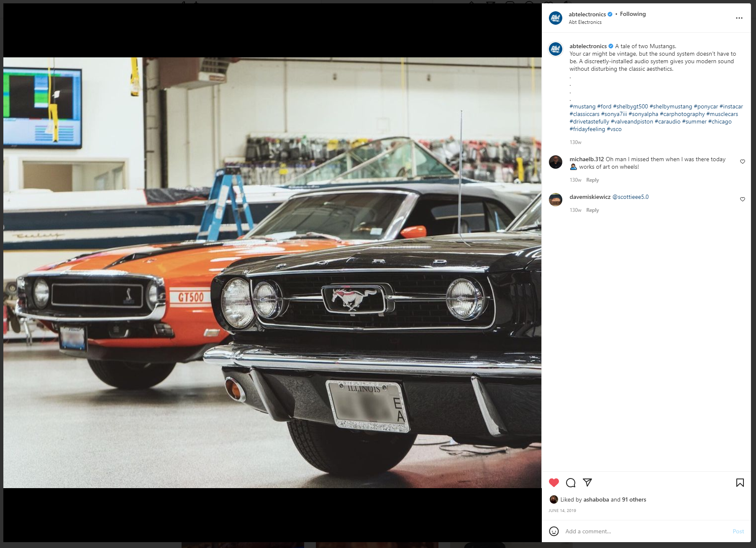Viewport: 756px width, 548px height.
Task: Save the post with the bookmark icon
Action: tap(740, 483)
